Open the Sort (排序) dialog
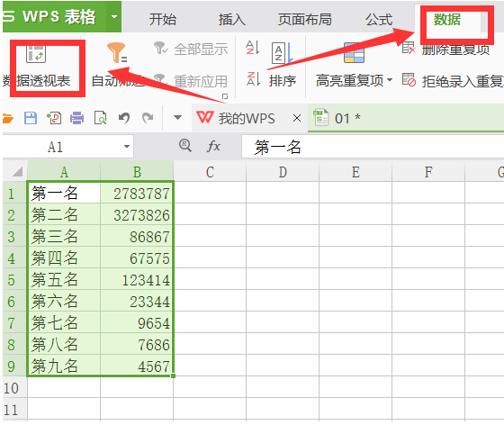 [283, 65]
